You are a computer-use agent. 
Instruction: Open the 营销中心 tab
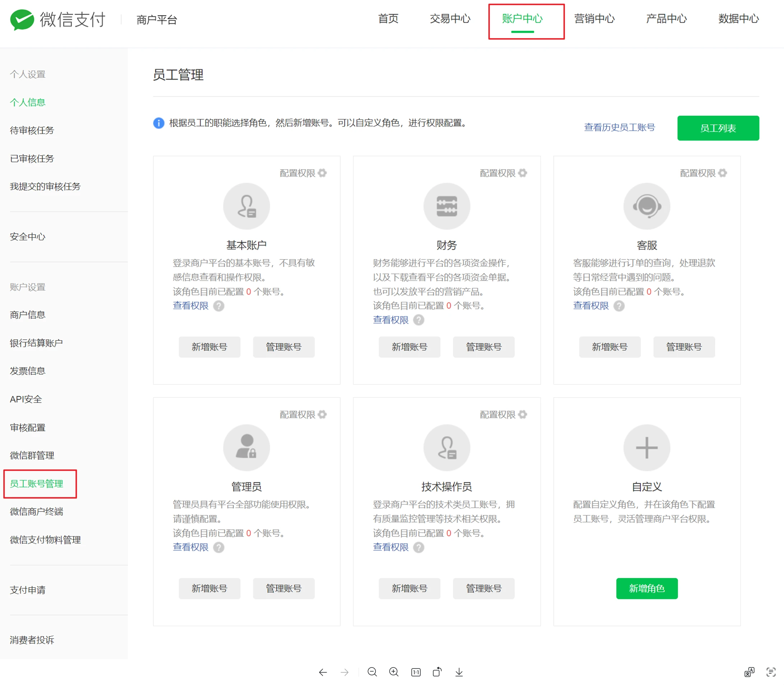tap(595, 19)
